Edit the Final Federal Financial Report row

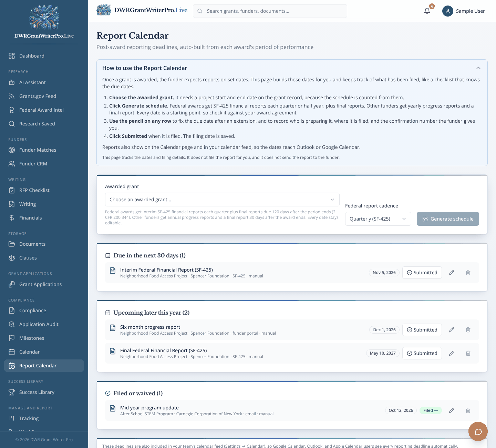452,353
